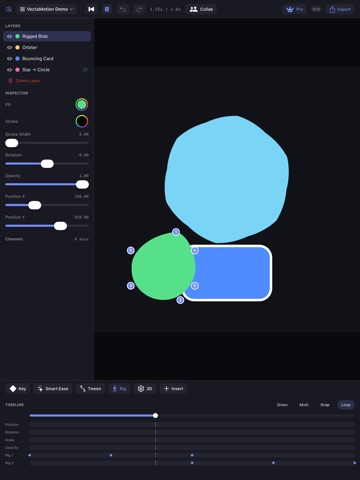Click the Position Y slider handle
This screenshot has height=480, width=360.
pyautogui.click(x=60, y=226)
